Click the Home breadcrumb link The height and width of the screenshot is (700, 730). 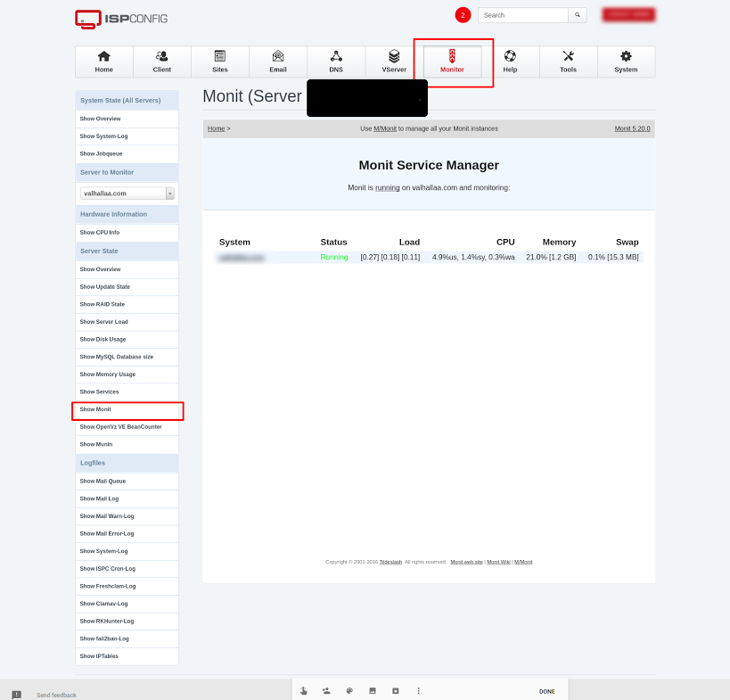point(216,128)
